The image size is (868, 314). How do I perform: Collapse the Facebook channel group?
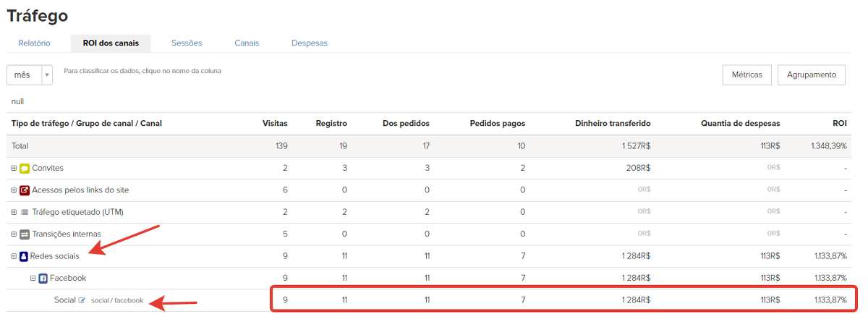coord(33,278)
